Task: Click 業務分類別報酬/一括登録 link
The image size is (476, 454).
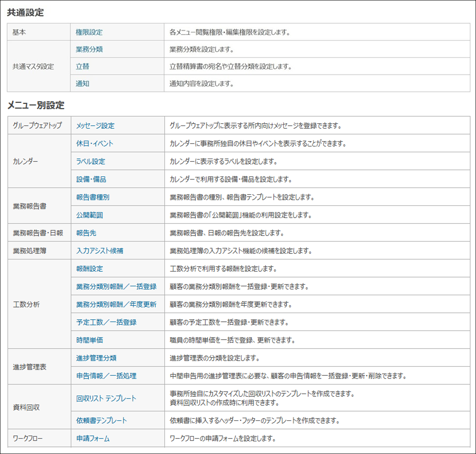Action: pos(116,287)
